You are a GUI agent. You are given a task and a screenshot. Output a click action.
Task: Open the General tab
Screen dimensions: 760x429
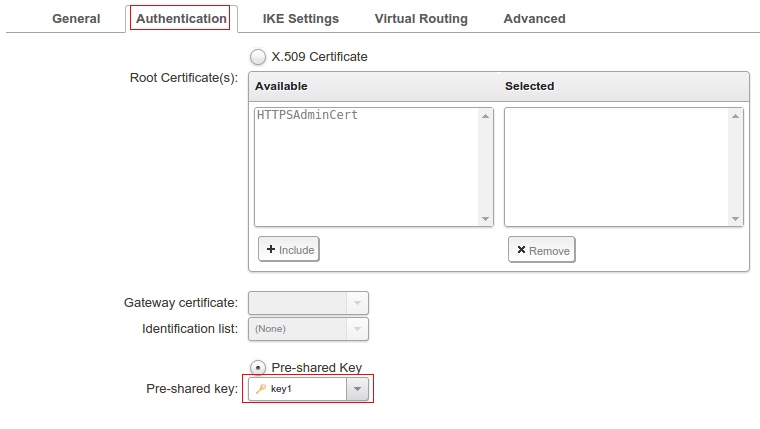tap(76, 18)
